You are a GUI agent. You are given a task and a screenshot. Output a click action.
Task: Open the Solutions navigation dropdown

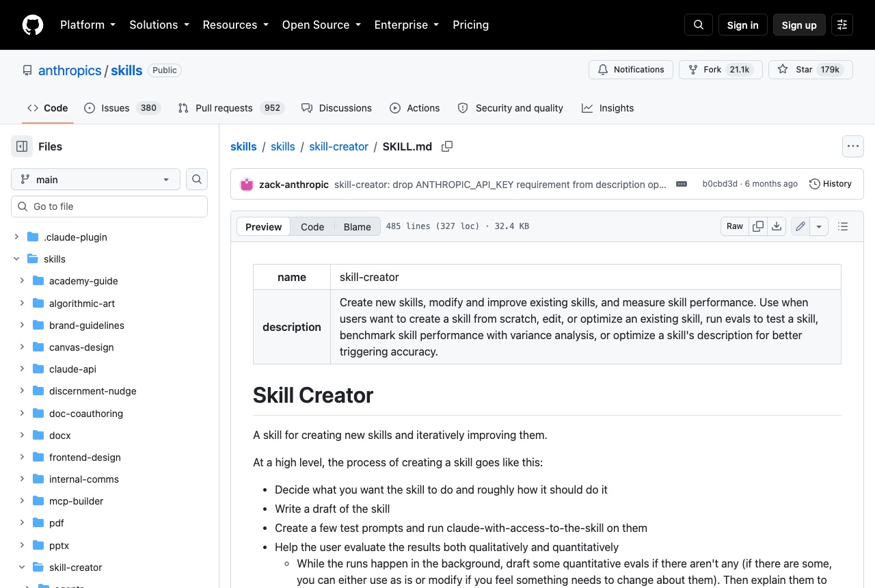159,25
